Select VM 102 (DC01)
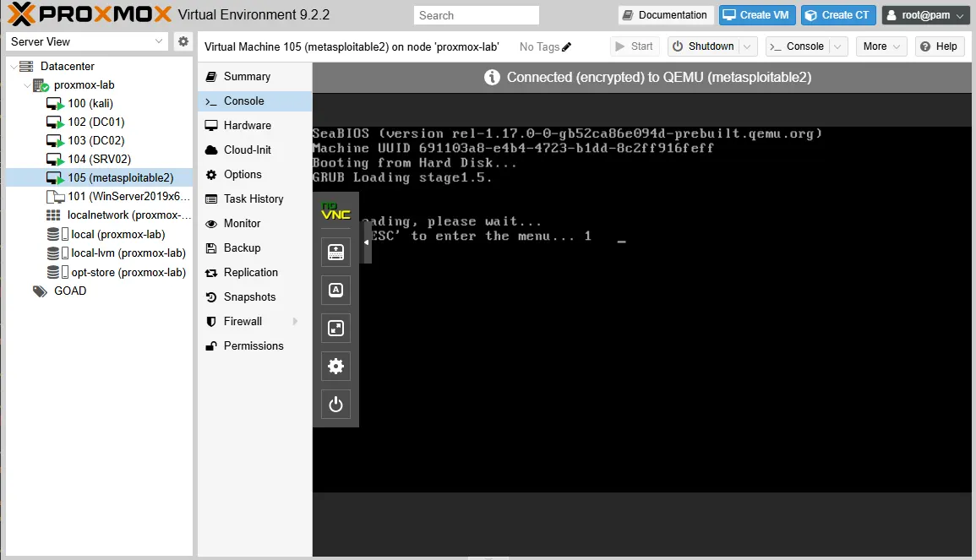This screenshot has width=976, height=560. coord(99,122)
